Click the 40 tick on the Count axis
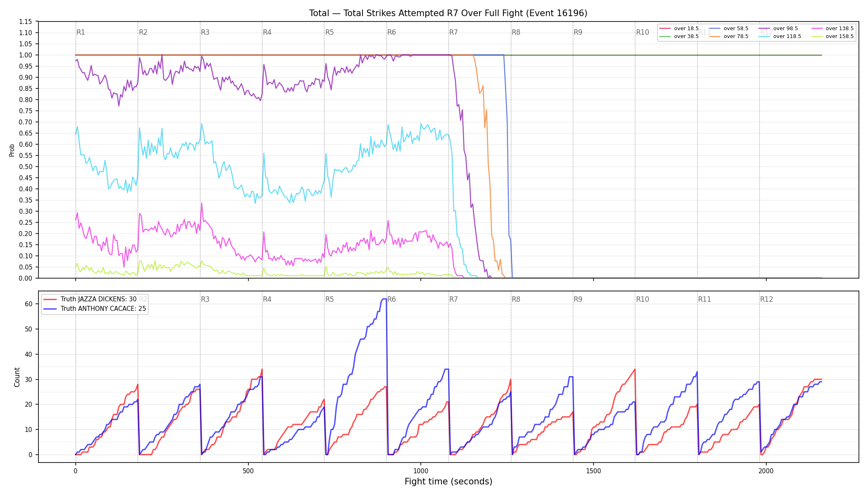 29,354
